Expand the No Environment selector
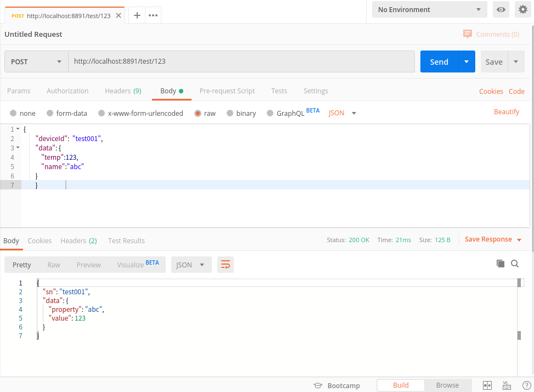This screenshot has height=392, width=534. pyautogui.click(x=429, y=9)
